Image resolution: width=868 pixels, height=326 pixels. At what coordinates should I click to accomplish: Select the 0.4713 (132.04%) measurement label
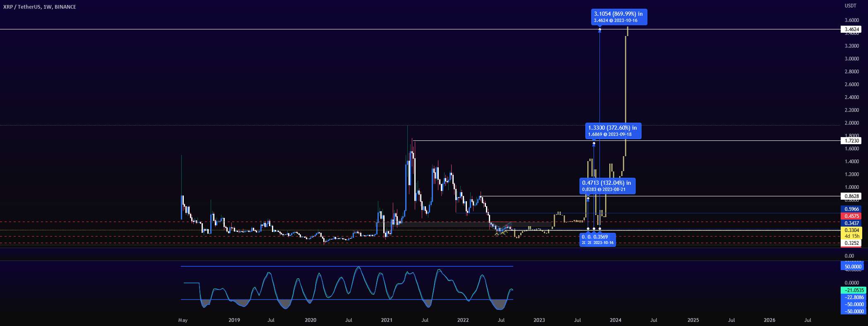tap(607, 186)
